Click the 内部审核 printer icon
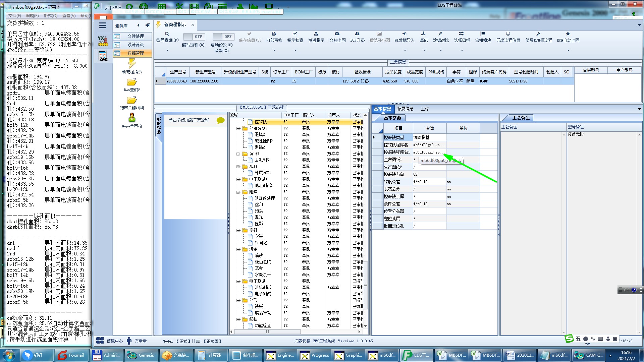 point(274,34)
